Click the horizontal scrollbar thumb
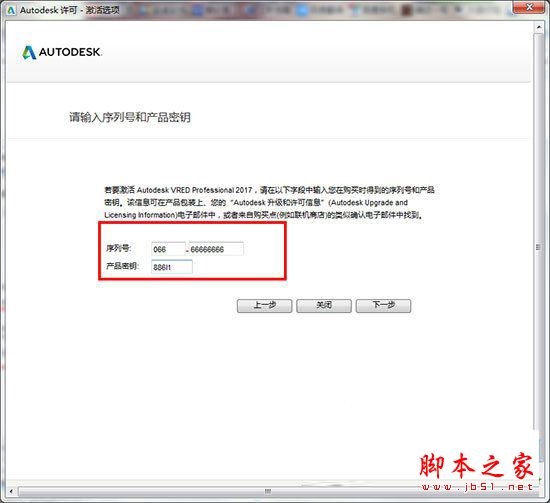This screenshot has height=503, width=550. click(267, 491)
